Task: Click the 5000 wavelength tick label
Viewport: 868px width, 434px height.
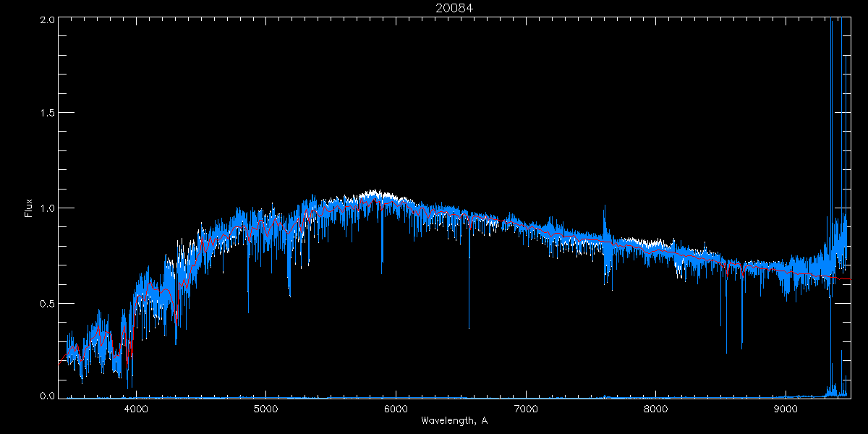Action: point(265,407)
